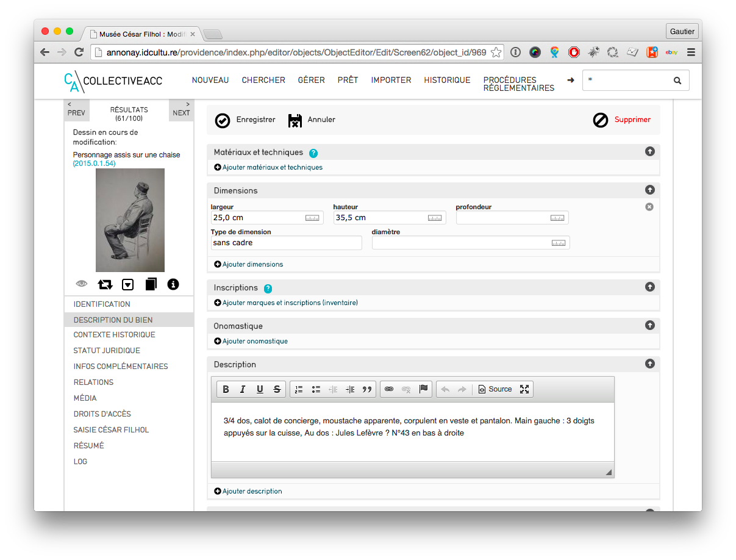The height and width of the screenshot is (560, 736).
Task: Insert a hyperlink in editor
Action: pos(389,389)
